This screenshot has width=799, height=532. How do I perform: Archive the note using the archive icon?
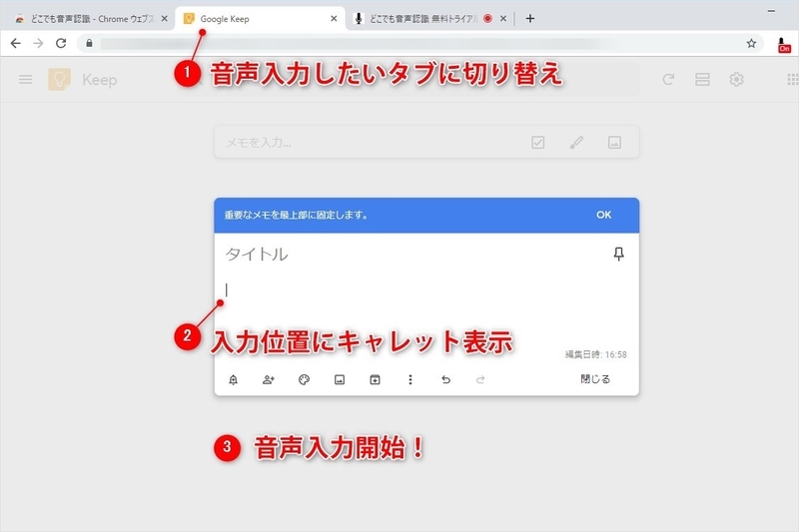point(375,379)
